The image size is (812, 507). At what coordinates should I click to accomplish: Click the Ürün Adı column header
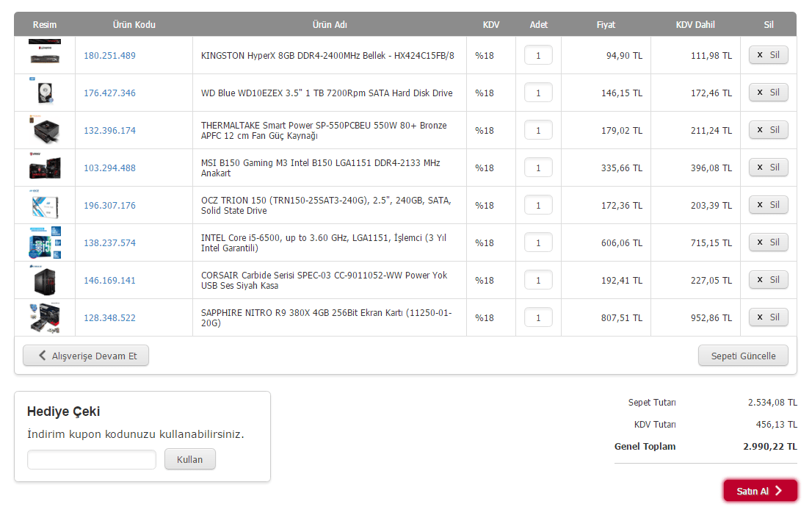coord(330,24)
